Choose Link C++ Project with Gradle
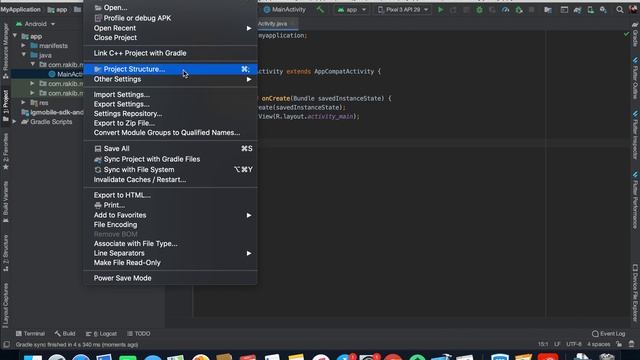Screen dimensions: 640x360 click(171, 53)
